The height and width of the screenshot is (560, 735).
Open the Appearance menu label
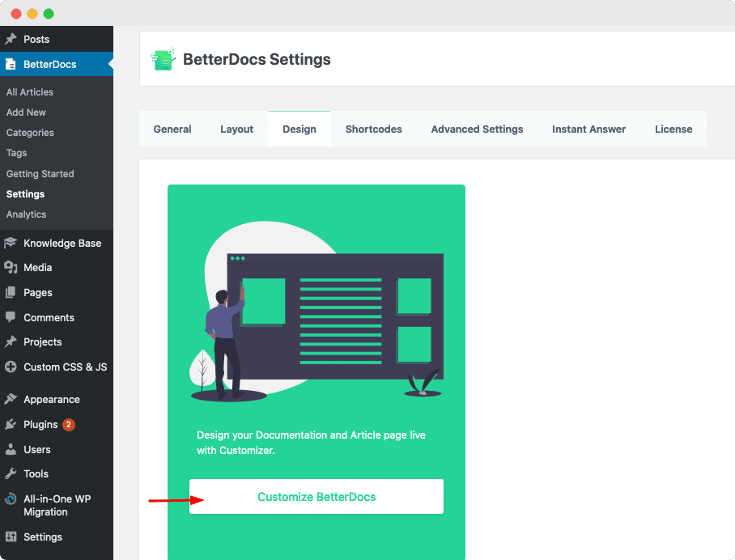(52, 399)
